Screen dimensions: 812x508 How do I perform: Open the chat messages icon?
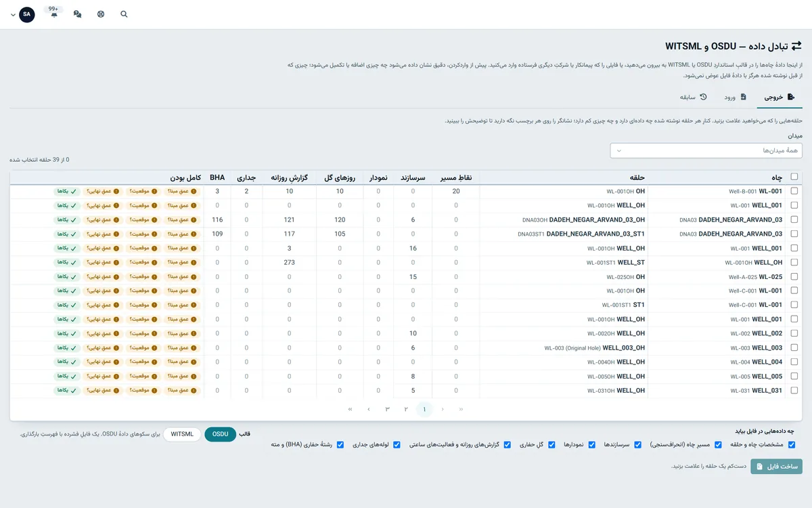77,14
